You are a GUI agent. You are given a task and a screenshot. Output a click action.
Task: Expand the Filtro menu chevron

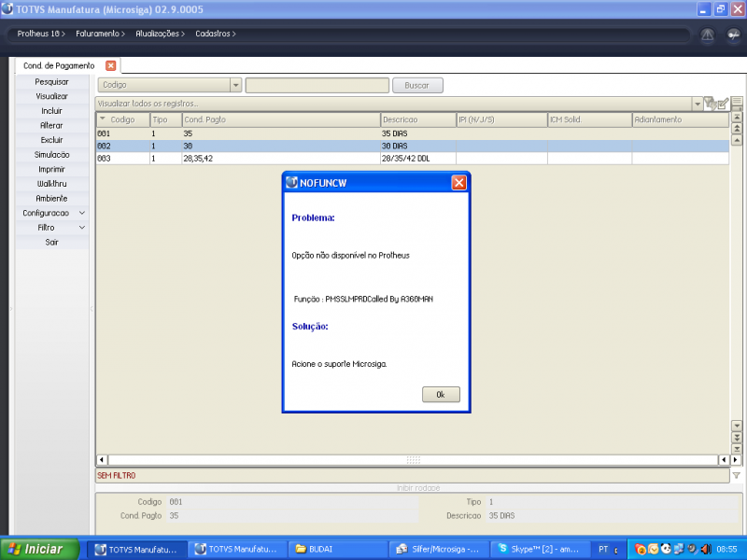click(82, 228)
